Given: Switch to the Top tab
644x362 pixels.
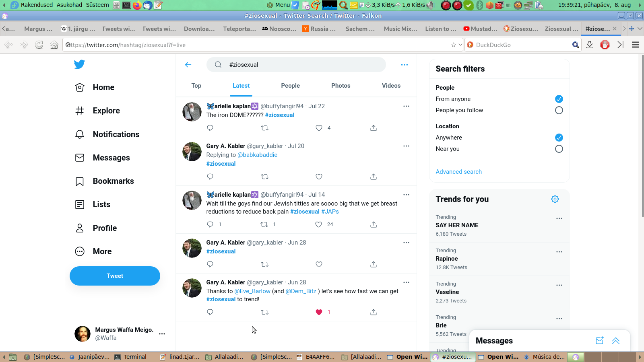Looking at the screenshot, I should [196, 86].
